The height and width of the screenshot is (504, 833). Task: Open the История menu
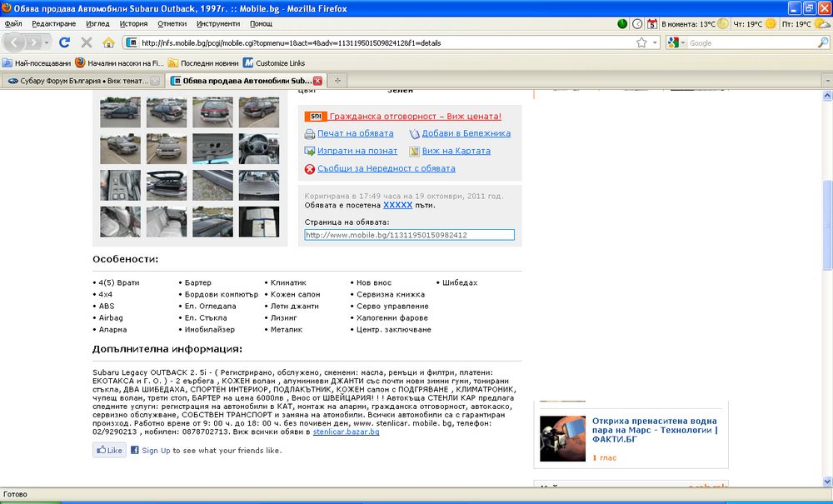[x=133, y=24]
